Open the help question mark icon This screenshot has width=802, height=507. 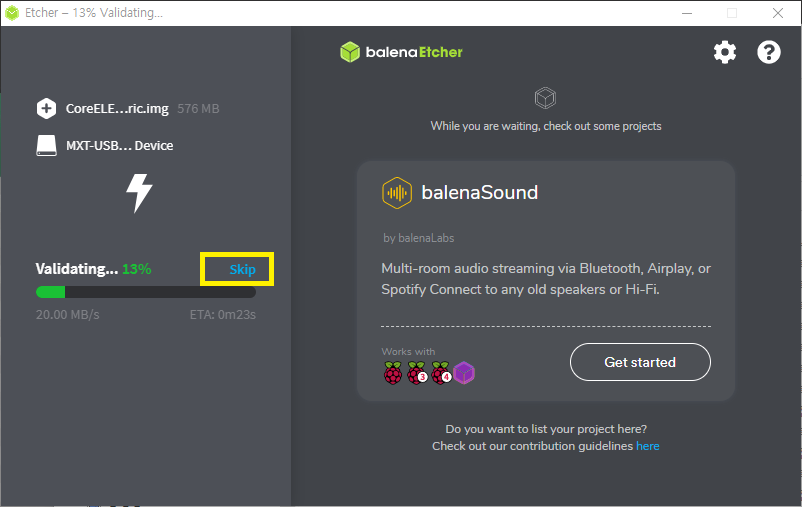point(769,52)
